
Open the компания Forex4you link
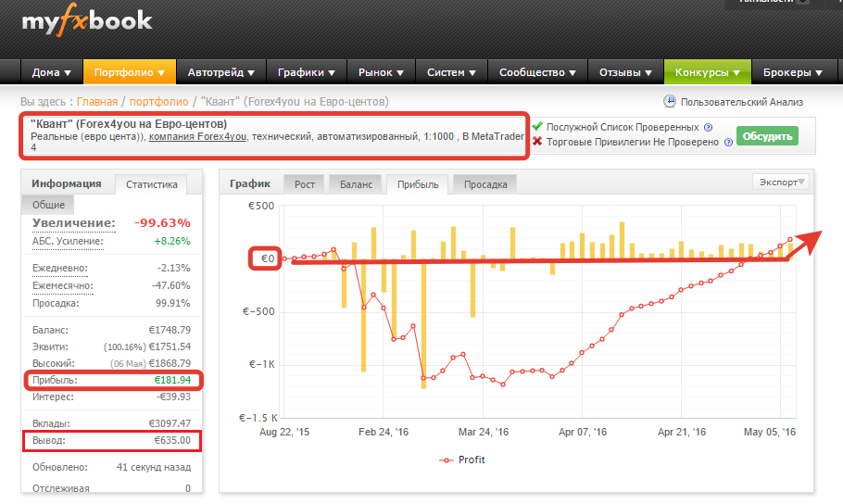[x=197, y=136]
